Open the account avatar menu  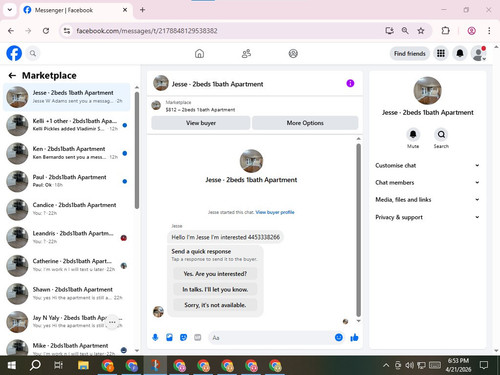(478, 53)
